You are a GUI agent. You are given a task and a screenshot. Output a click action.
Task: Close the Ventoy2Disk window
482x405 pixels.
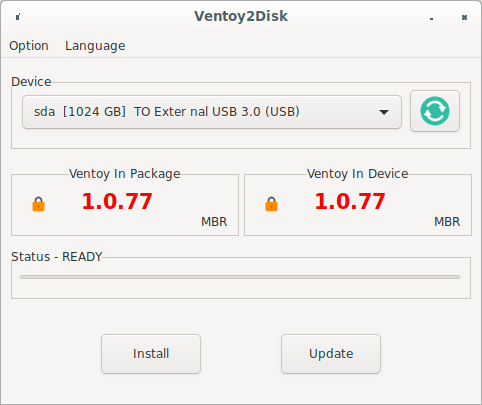464,17
